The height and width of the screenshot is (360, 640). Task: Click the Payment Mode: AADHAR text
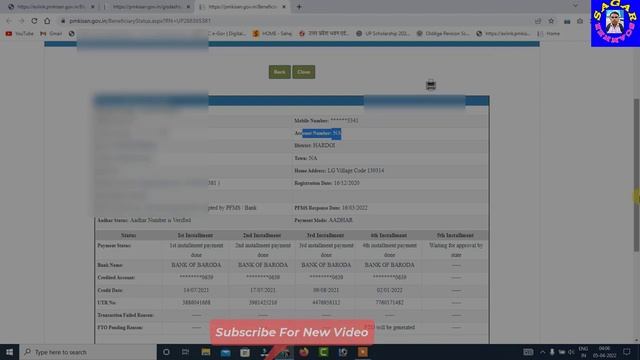point(323,220)
